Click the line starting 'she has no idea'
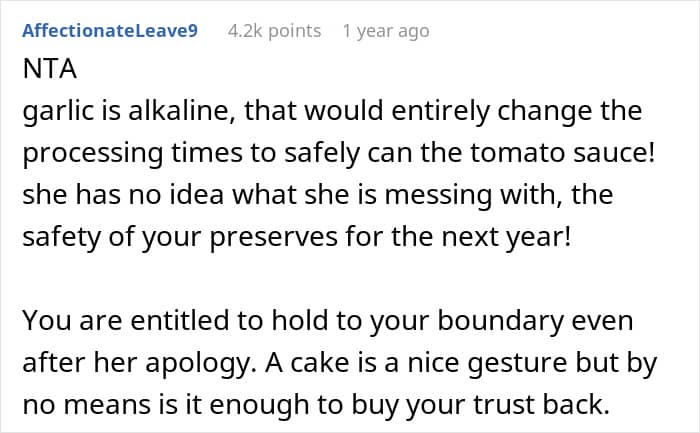Image resolution: width=700 pixels, height=433 pixels. coord(318,195)
